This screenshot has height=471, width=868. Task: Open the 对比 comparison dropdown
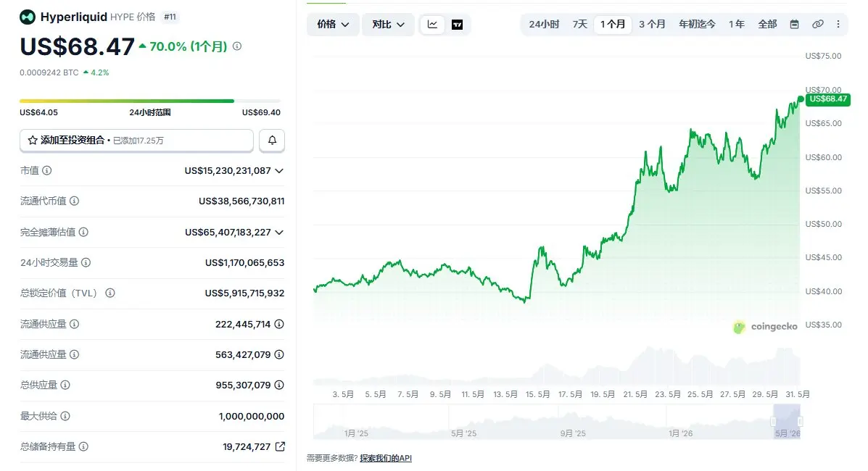coord(388,25)
